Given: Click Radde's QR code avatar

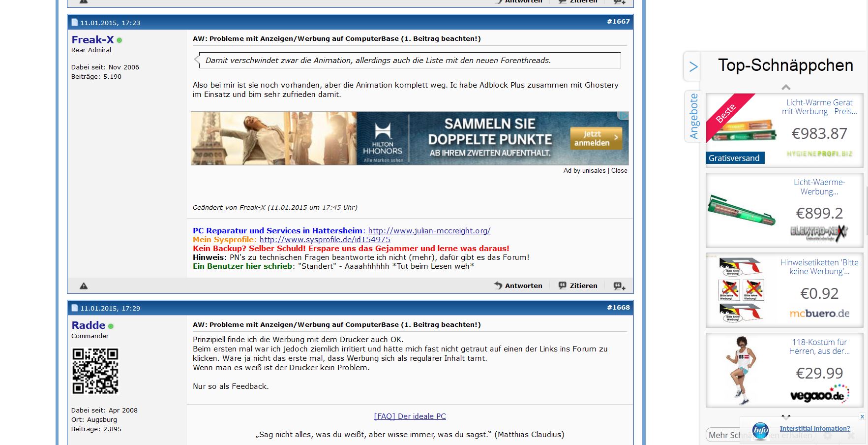Looking at the screenshot, I should 95,371.
